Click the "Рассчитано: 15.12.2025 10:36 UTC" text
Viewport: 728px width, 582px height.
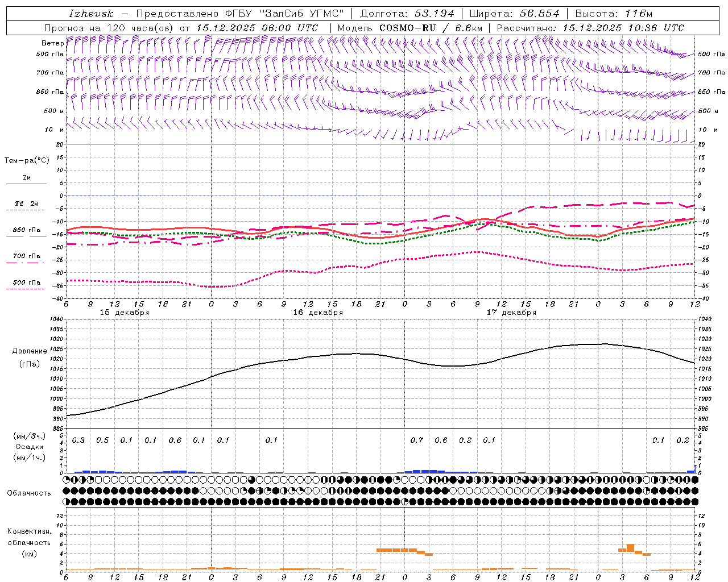590,28
